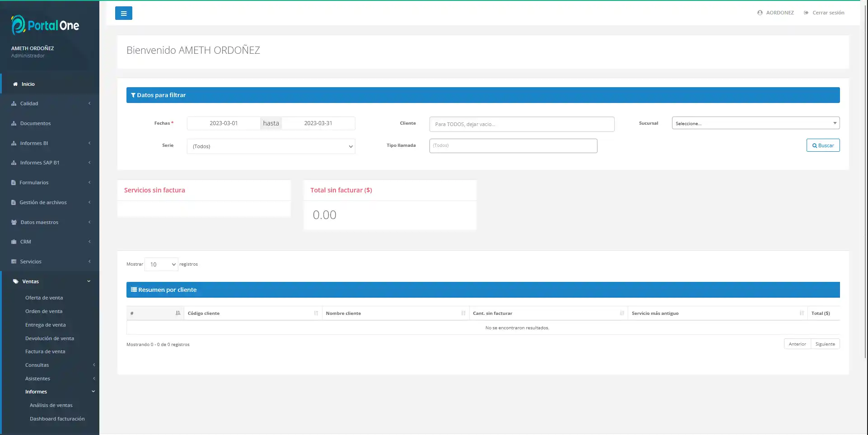Open the Mostrar registros count dropdown
The width and height of the screenshot is (868, 435).
coord(161,264)
